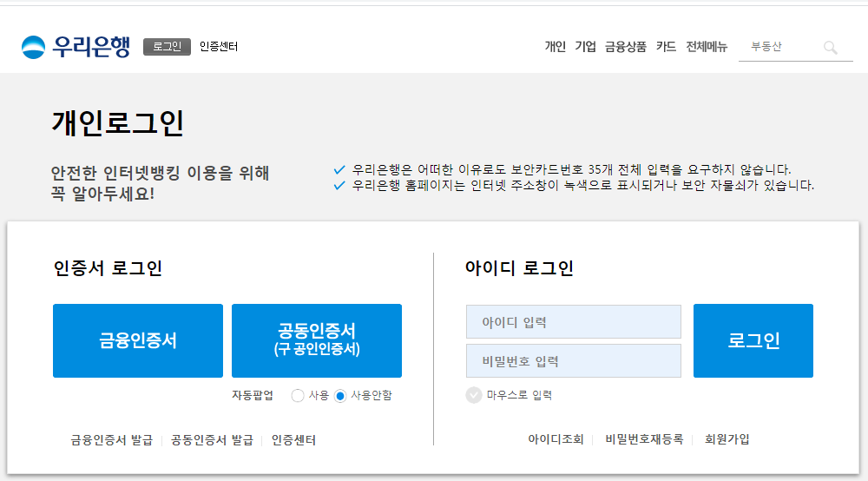Open the 개인 menu
This screenshot has width=868, height=481.
555,47
